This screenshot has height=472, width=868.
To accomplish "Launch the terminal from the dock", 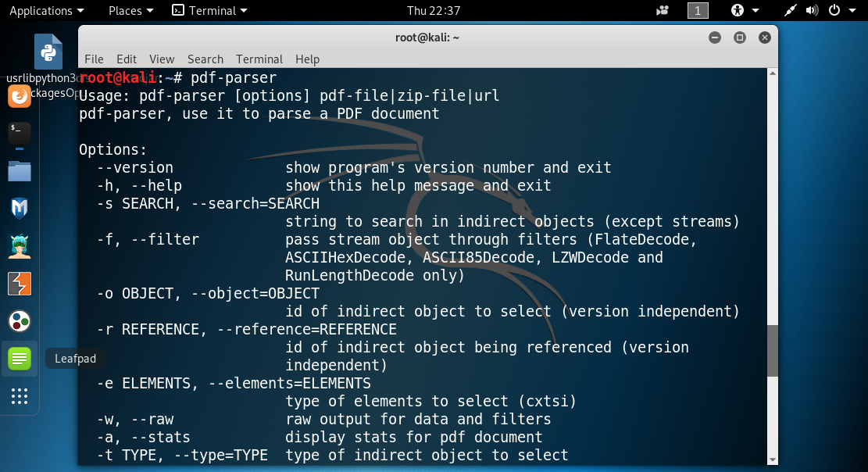I will click(x=20, y=134).
